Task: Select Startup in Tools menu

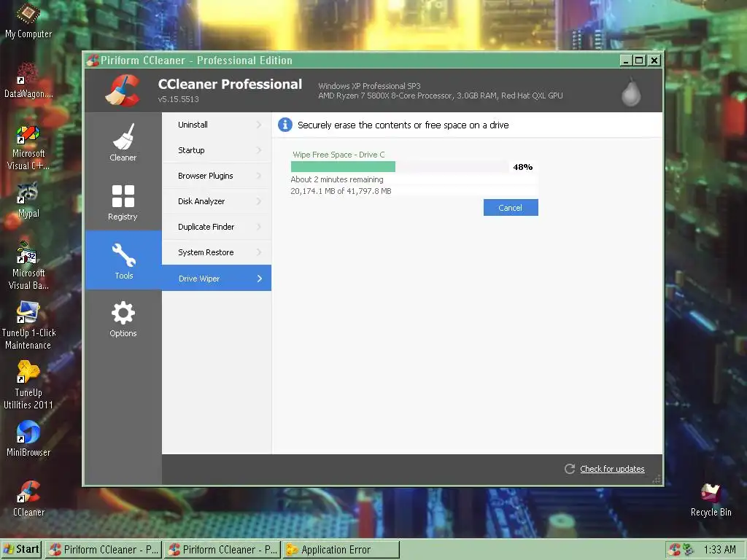Action: (217, 150)
